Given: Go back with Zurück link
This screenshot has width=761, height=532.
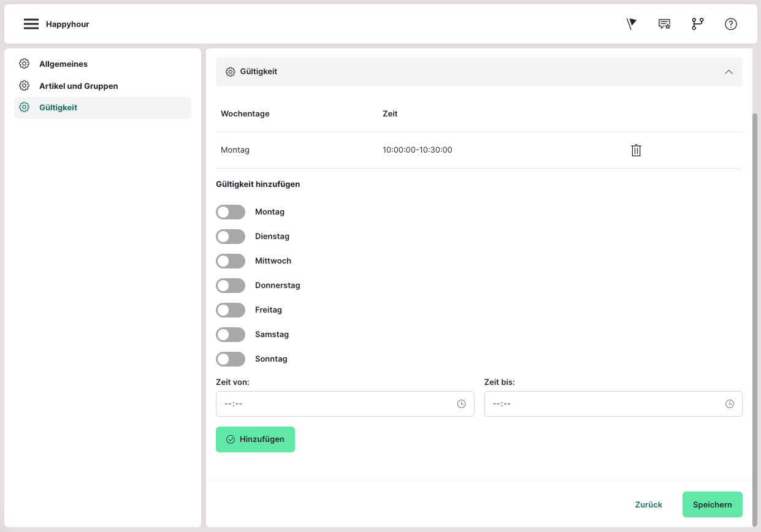Looking at the screenshot, I should (x=648, y=504).
